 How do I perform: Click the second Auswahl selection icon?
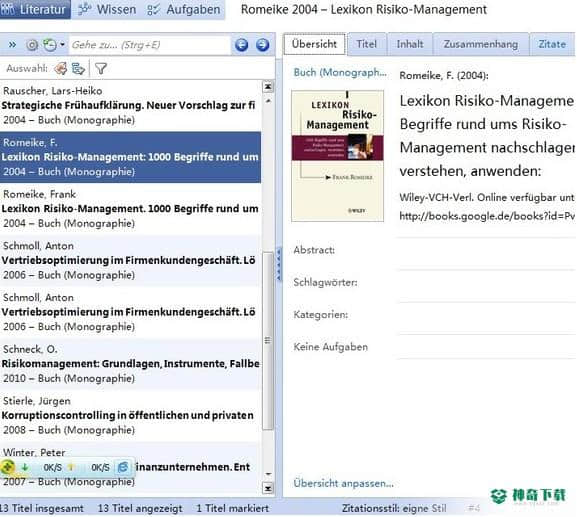click(78, 68)
